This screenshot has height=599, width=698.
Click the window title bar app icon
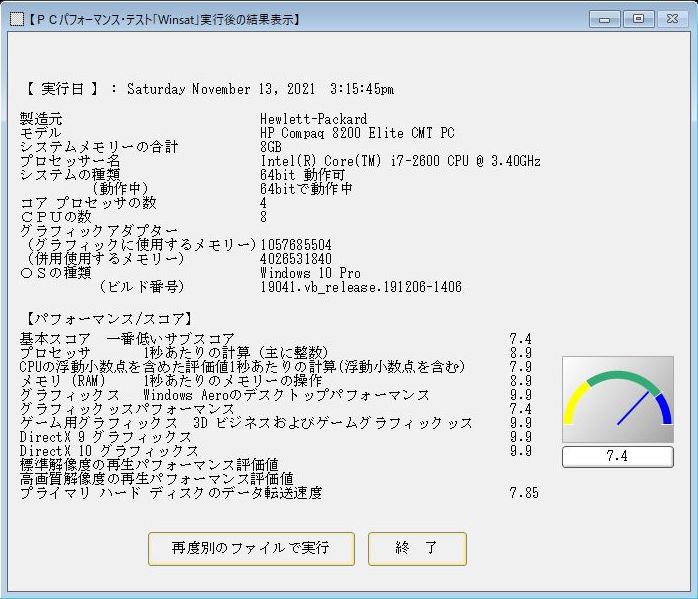click(17, 19)
